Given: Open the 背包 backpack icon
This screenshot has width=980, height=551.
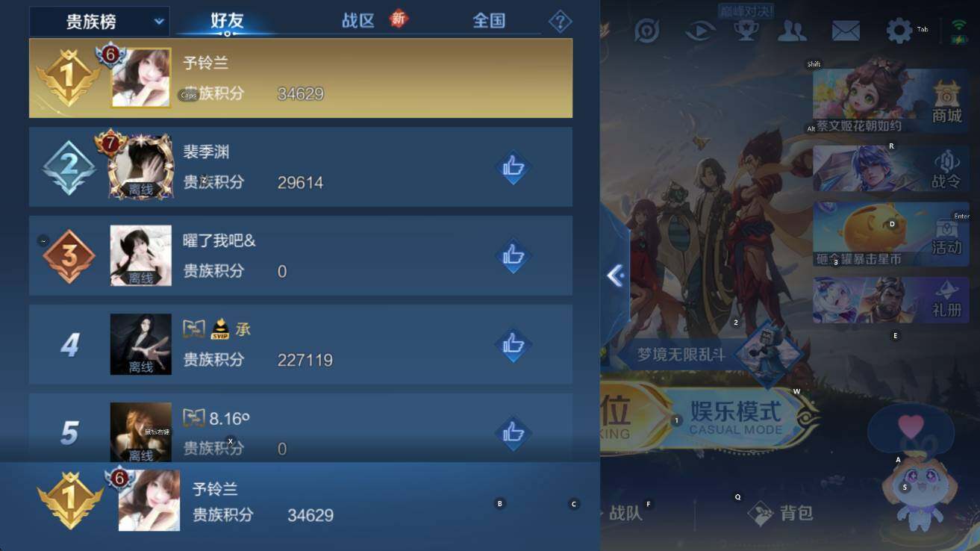Looking at the screenshot, I should click(780, 513).
